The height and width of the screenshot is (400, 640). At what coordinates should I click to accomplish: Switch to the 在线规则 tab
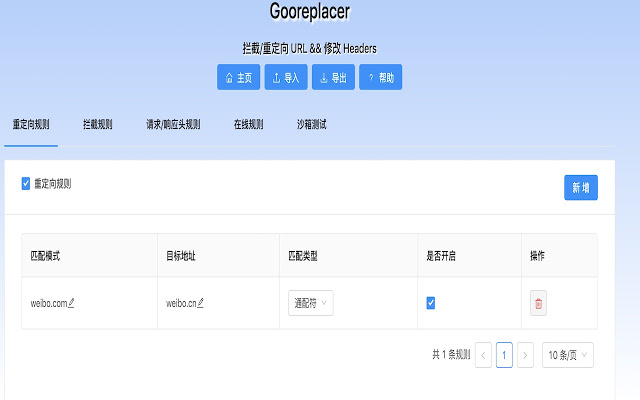click(x=248, y=124)
